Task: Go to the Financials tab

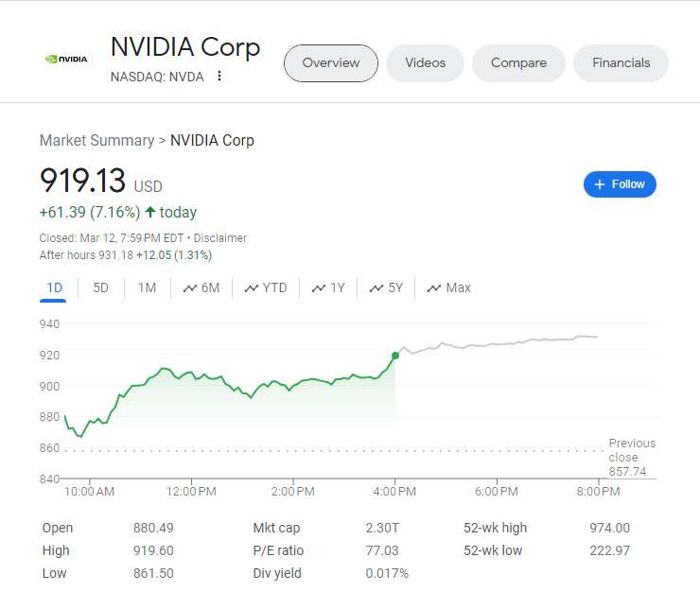Action: tap(621, 63)
